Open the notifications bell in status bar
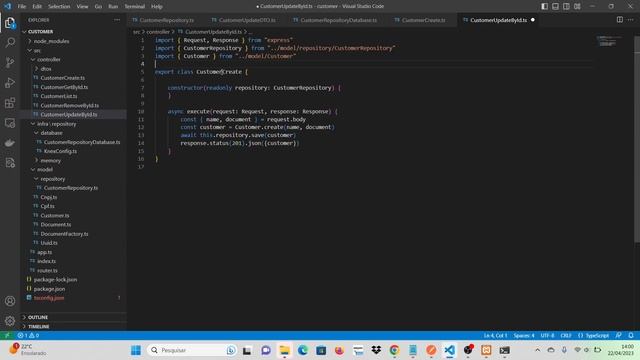This screenshot has width=640, height=360. tap(631, 336)
